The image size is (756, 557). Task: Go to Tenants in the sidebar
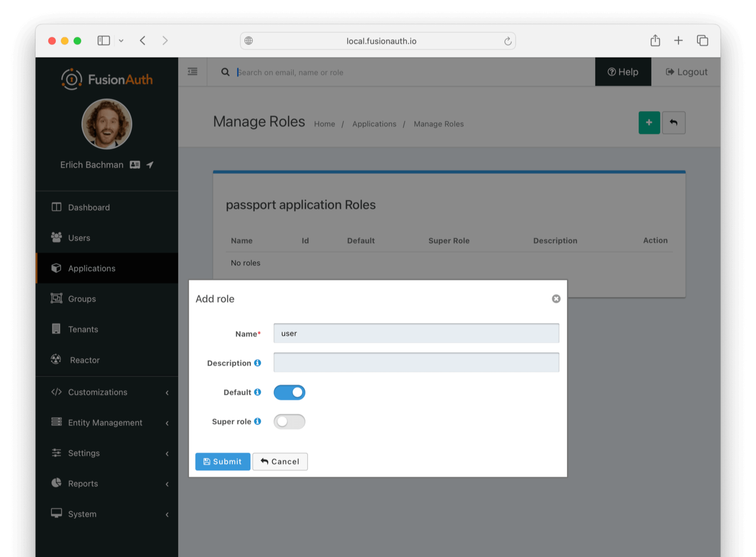(83, 330)
